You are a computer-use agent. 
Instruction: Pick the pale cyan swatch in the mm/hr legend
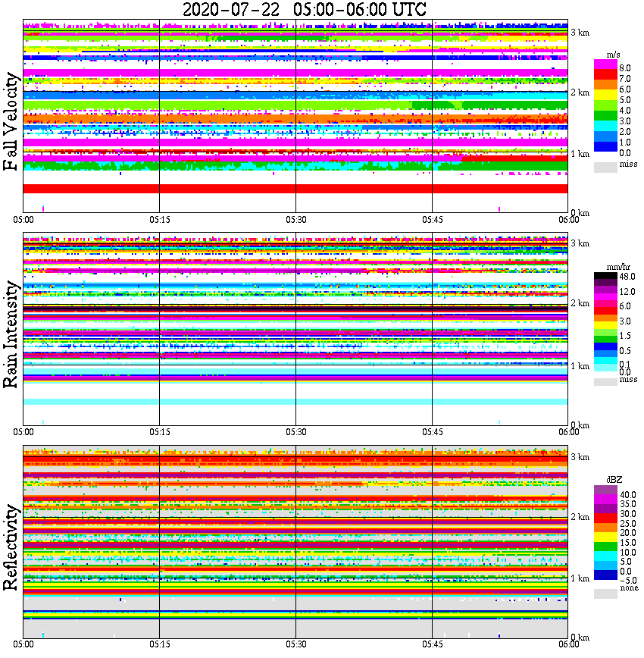point(605,368)
